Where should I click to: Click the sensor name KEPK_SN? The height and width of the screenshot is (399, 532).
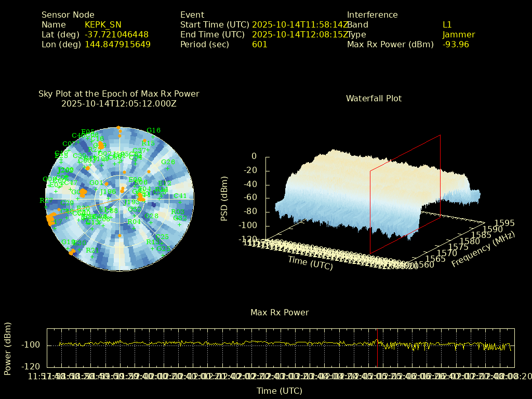pos(102,24)
